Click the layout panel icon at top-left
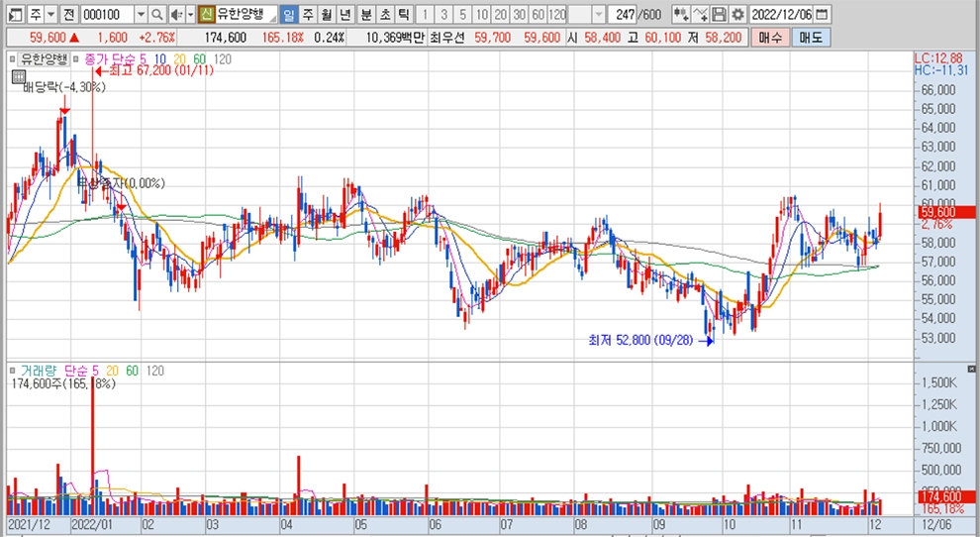Viewport: 980px width, 537px height. click(14, 15)
